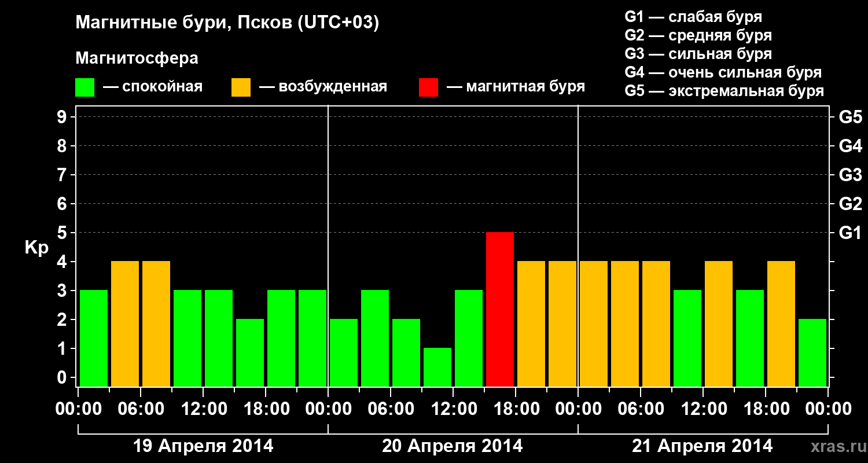Click the 18:00–21:00 yellow bar on 21 April
The image size is (868, 463).
(x=781, y=324)
